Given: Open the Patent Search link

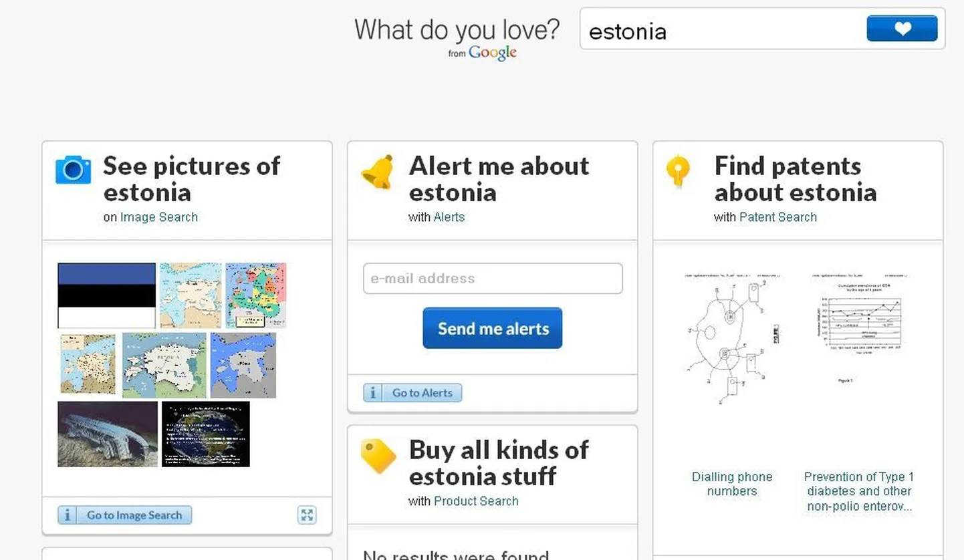Looking at the screenshot, I should click(778, 217).
